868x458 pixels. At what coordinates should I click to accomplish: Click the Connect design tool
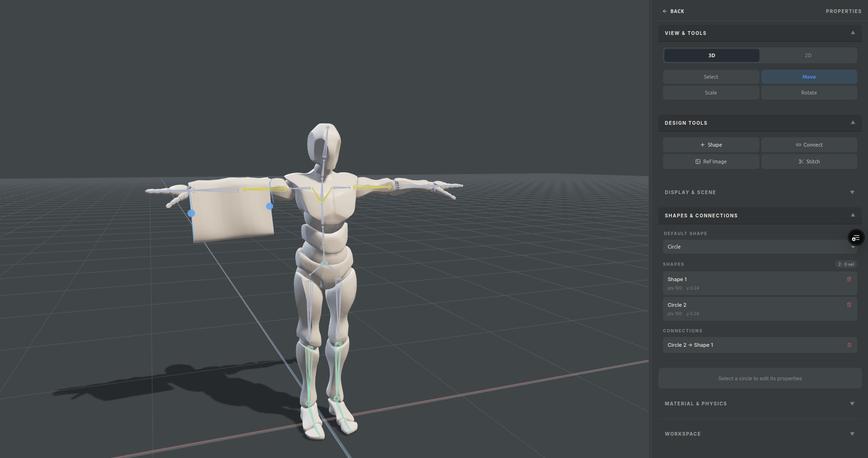[809, 145]
